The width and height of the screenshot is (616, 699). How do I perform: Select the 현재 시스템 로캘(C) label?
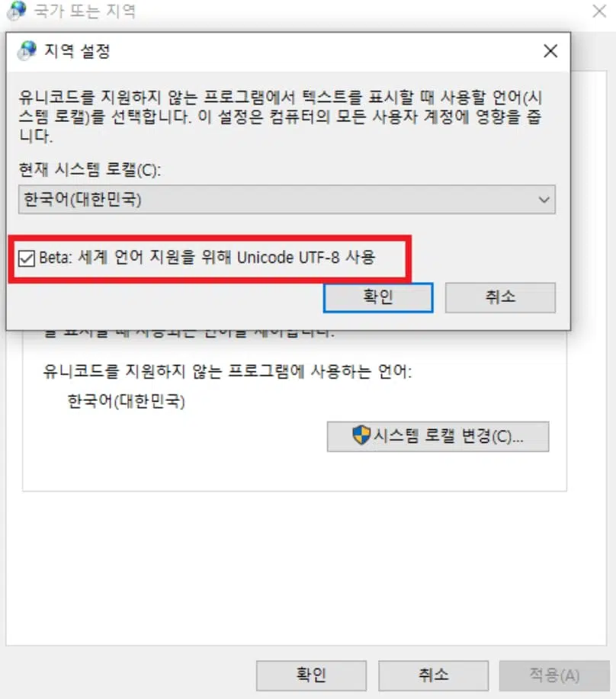(90, 169)
